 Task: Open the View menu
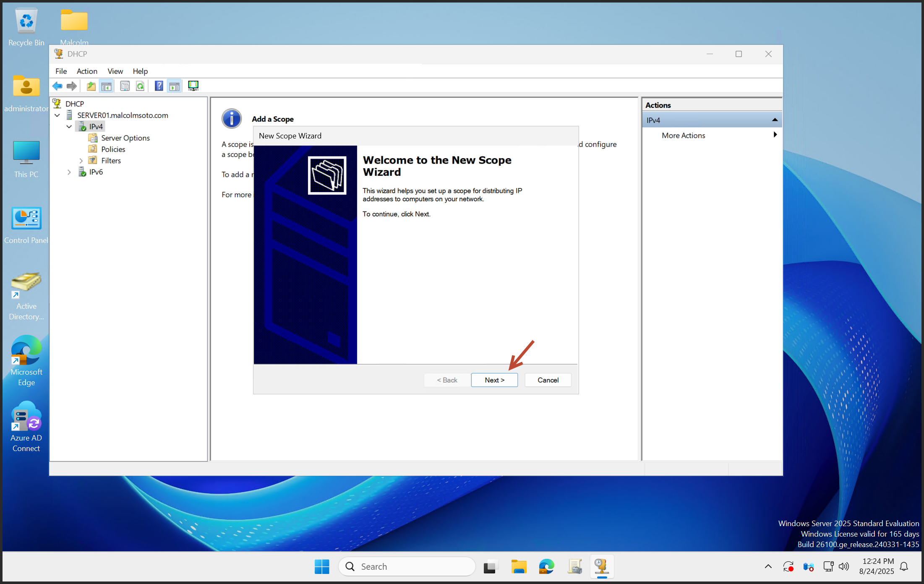pyautogui.click(x=115, y=71)
